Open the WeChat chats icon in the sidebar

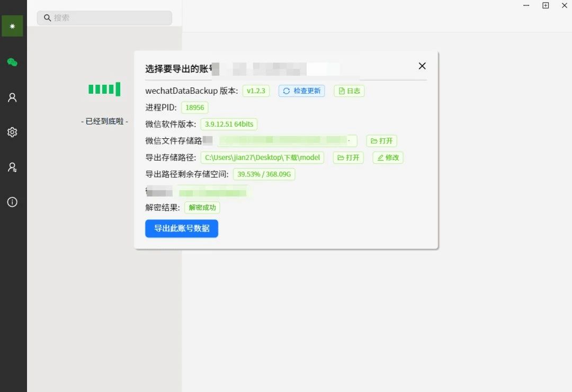(12, 63)
